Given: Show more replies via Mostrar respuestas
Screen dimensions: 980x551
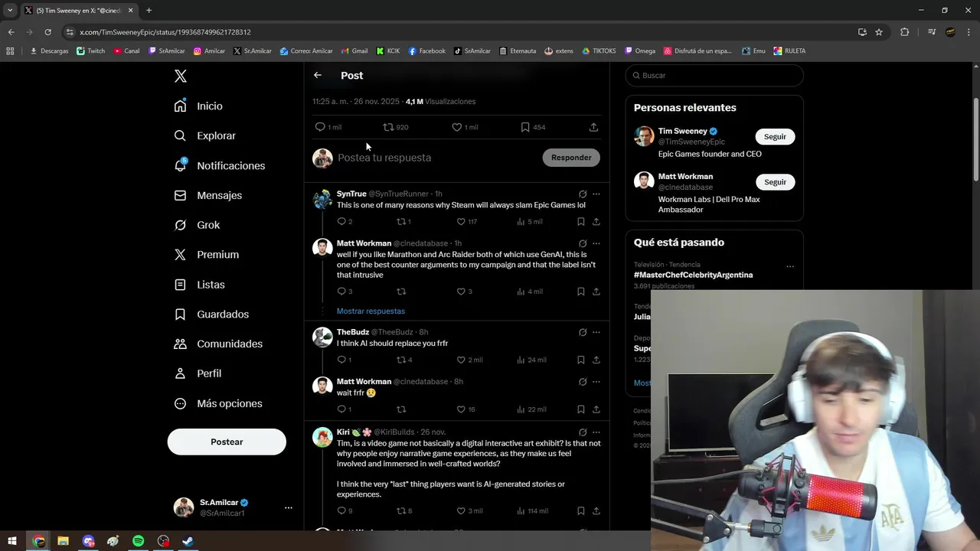Looking at the screenshot, I should point(371,311).
